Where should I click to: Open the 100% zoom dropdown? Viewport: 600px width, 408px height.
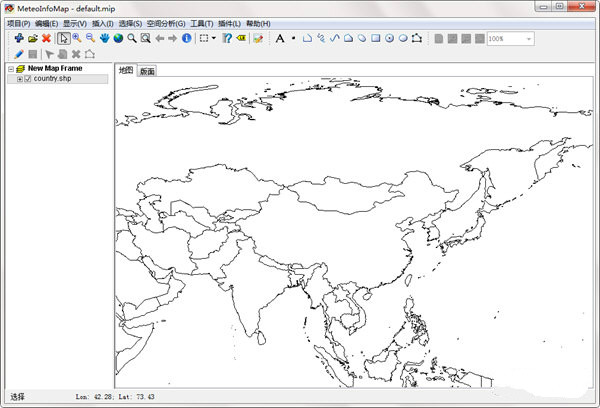pyautogui.click(x=528, y=38)
